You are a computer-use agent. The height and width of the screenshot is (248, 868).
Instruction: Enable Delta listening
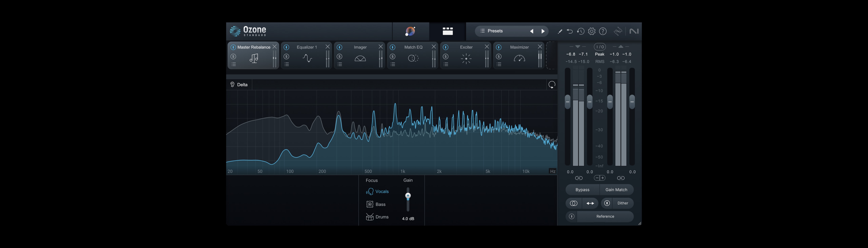239,85
